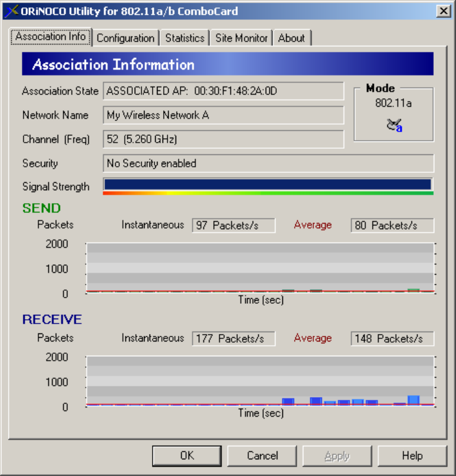
Task: Select the Association Info tab
Action: click(51, 36)
